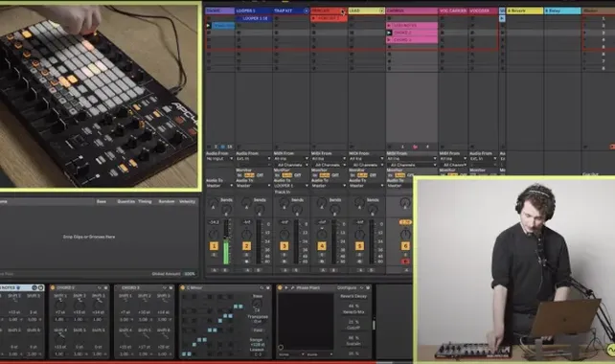615x364 pixels.
Task: Adjust Send B knob on track 2
Action: 259,210
